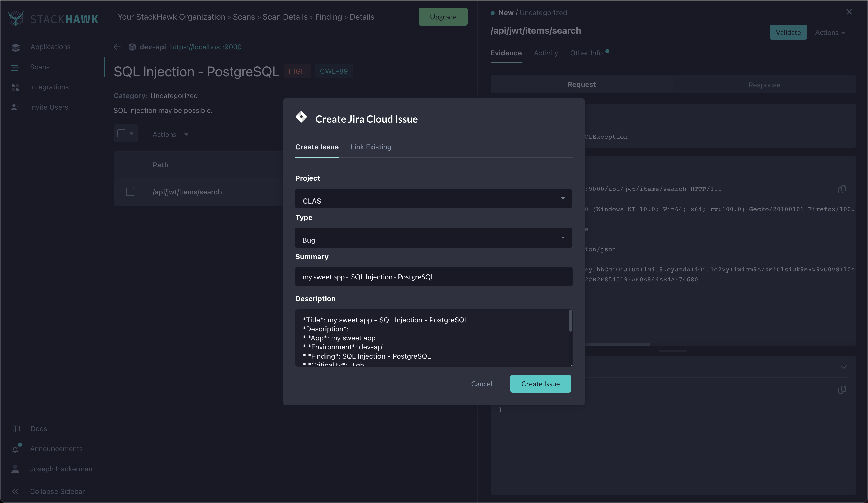Submit with the Create Issue button
This screenshot has height=503, width=868.
point(540,383)
